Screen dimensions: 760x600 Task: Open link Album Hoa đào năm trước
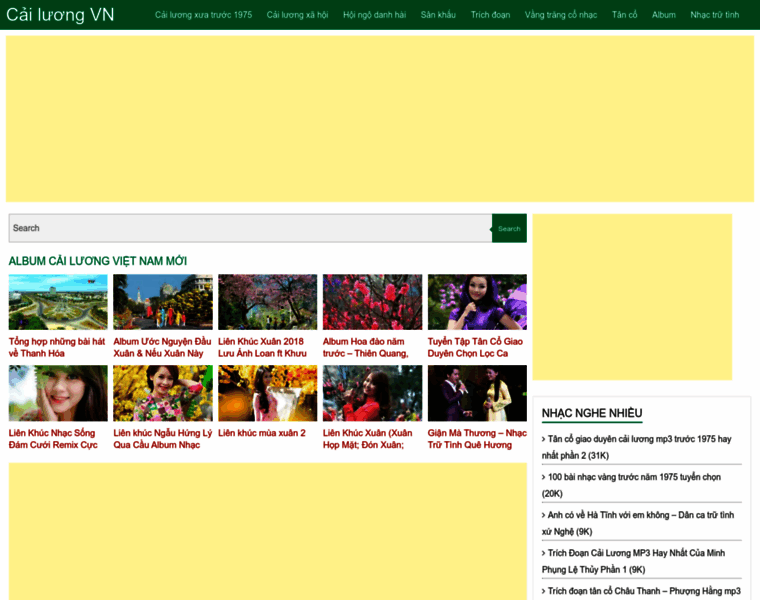(x=366, y=347)
